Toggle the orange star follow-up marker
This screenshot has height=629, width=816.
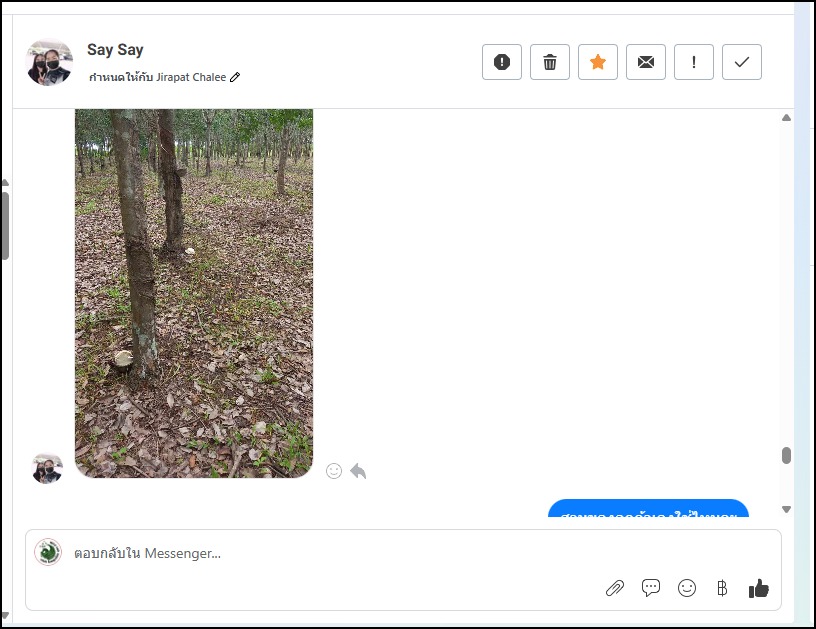597,62
